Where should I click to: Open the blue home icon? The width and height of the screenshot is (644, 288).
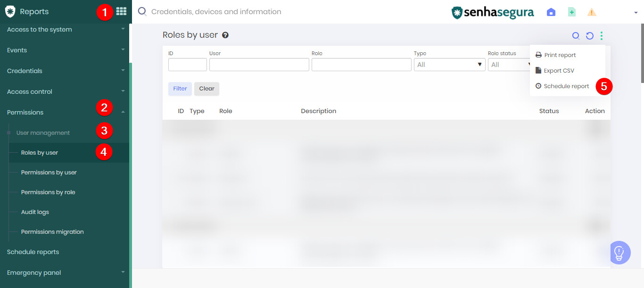click(551, 12)
